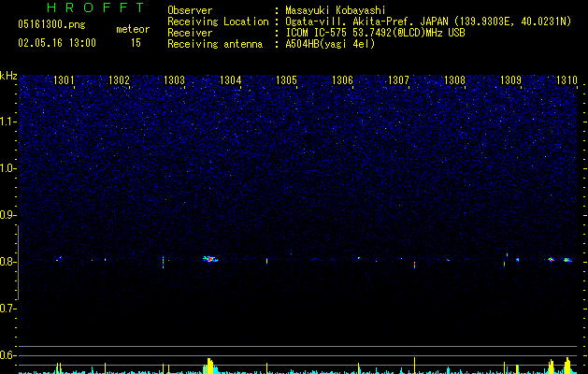Click the 1305 time marker

[286, 80]
